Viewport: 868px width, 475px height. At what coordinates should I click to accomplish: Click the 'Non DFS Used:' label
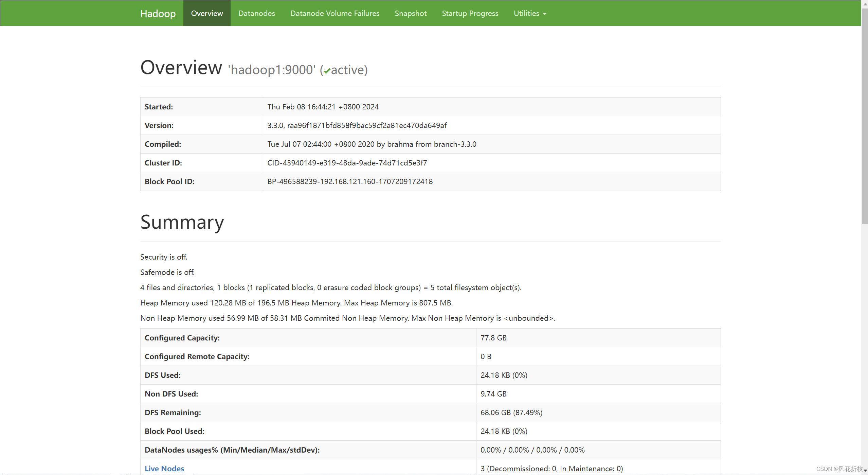[171, 394]
